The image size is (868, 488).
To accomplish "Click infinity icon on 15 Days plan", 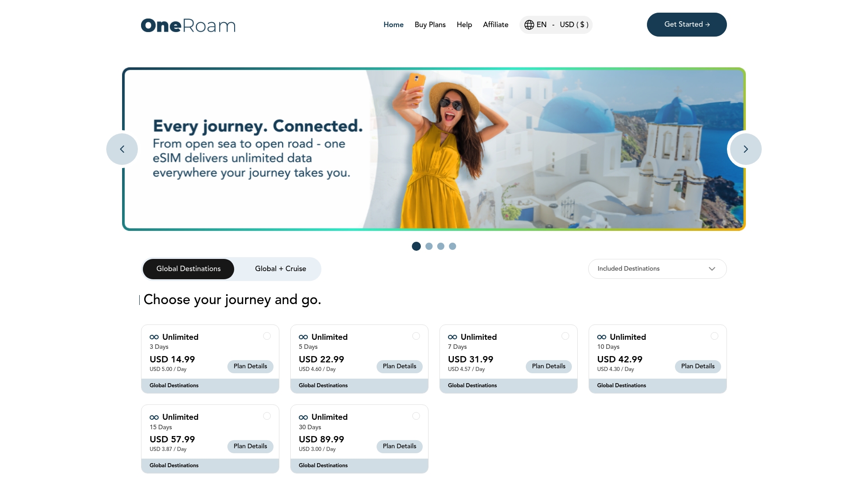I will (154, 418).
